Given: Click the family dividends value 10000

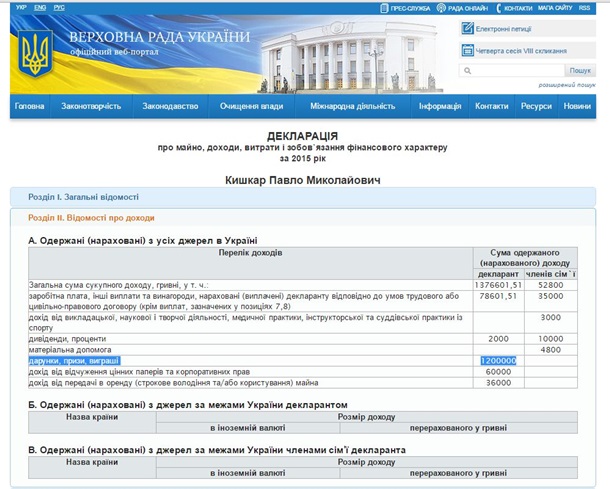Looking at the screenshot, I should coord(550,339).
